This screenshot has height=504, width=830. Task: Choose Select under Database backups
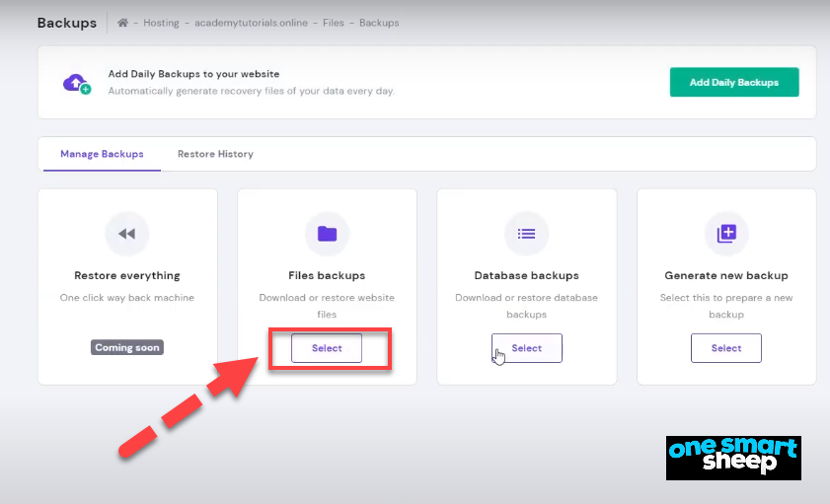527,348
